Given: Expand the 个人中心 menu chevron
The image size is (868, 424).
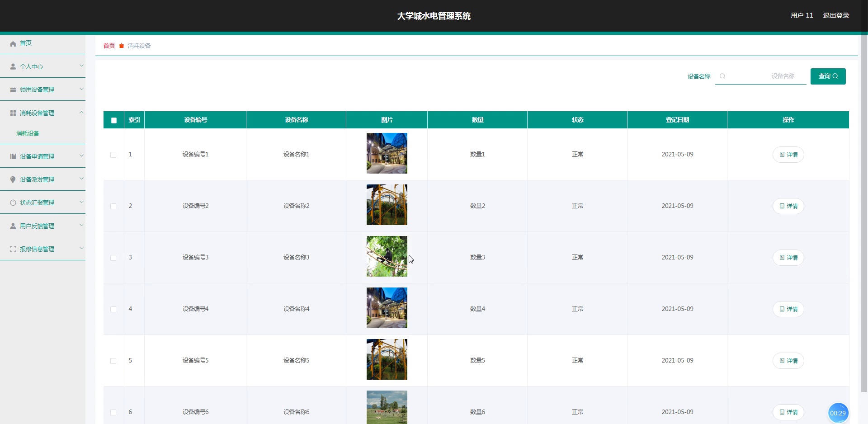Looking at the screenshot, I should tap(81, 66).
